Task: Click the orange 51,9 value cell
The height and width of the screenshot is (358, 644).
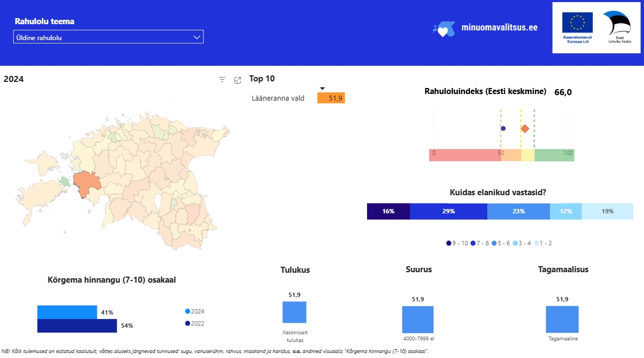Action: [331, 98]
